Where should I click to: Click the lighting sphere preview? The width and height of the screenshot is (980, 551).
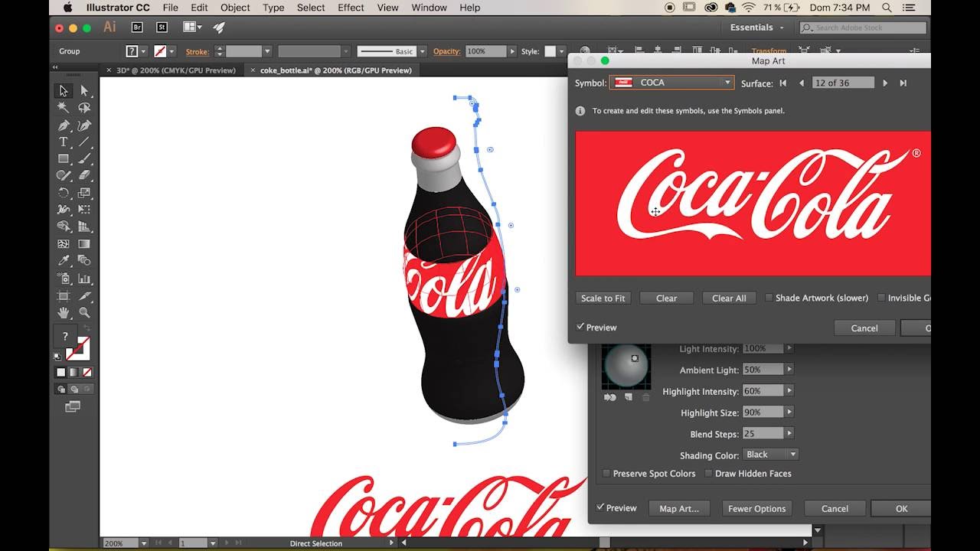coord(626,367)
